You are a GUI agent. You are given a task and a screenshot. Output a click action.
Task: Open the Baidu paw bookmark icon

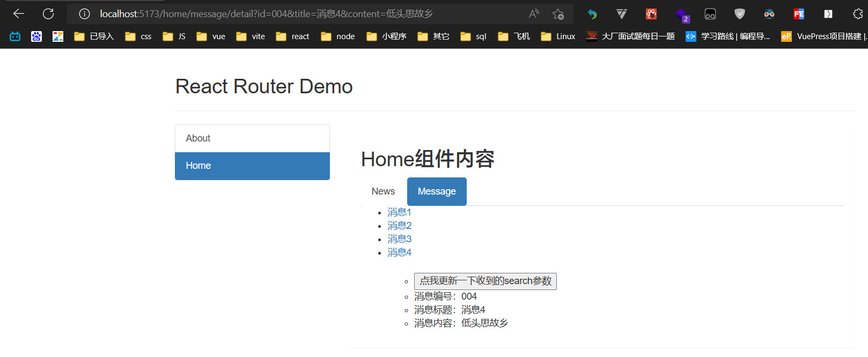36,36
